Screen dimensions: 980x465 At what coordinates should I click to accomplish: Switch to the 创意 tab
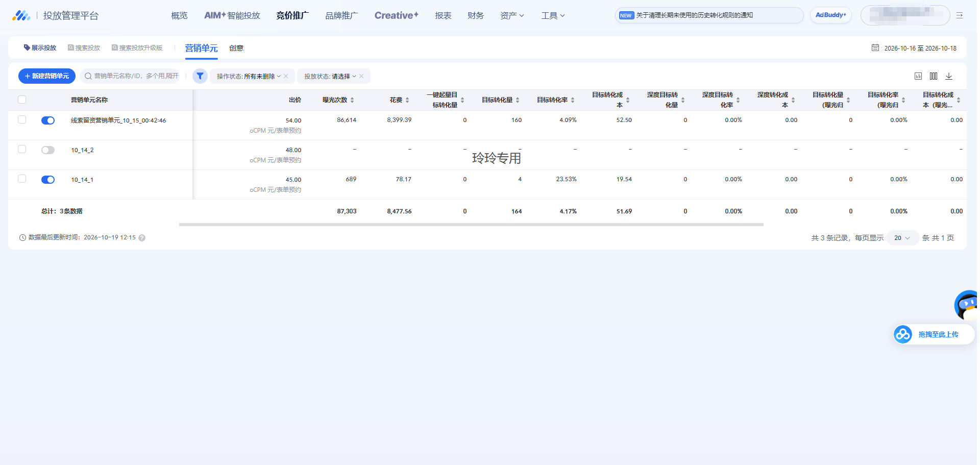point(236,48)
